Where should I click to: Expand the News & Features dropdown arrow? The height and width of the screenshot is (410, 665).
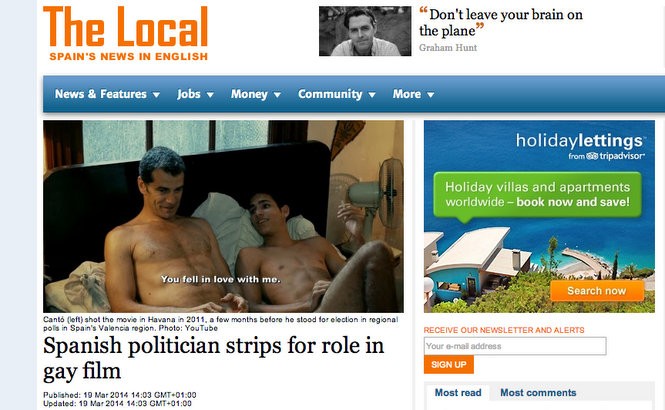[x=156, y=95]
